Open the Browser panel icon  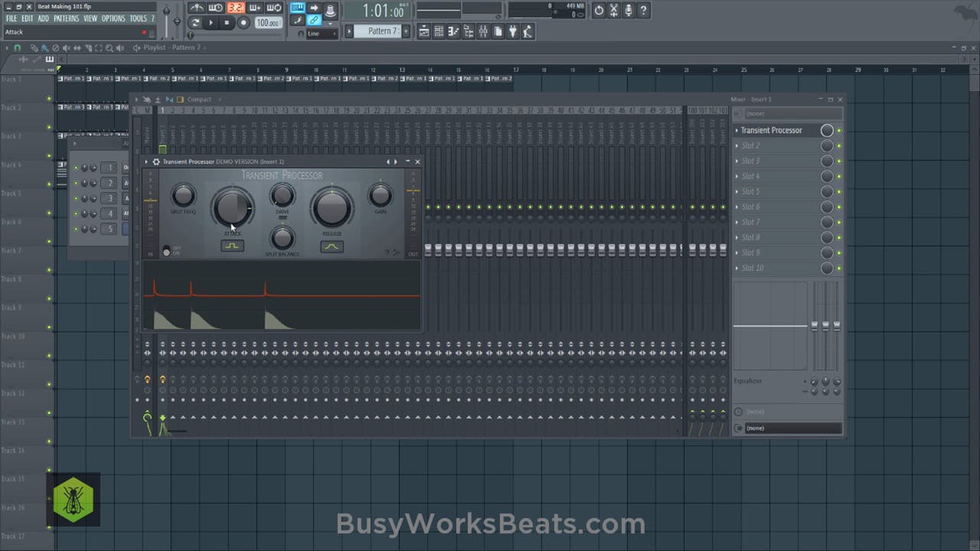469,31
